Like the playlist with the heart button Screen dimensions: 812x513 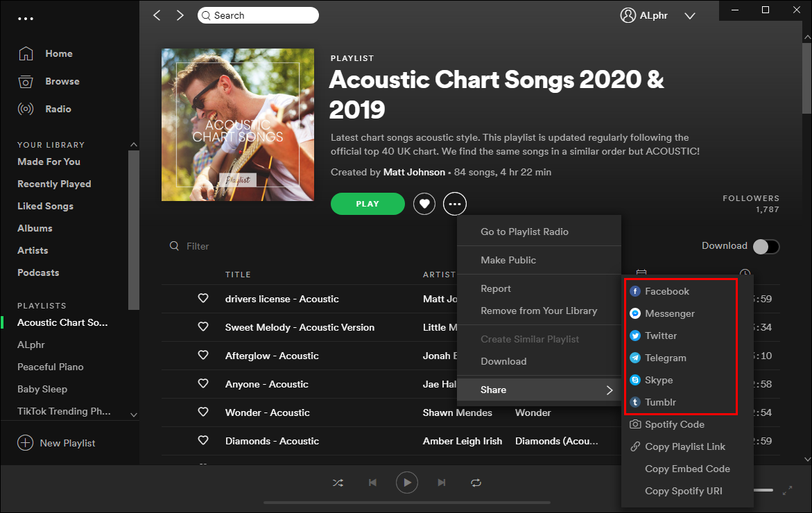[x=424, y=204]
